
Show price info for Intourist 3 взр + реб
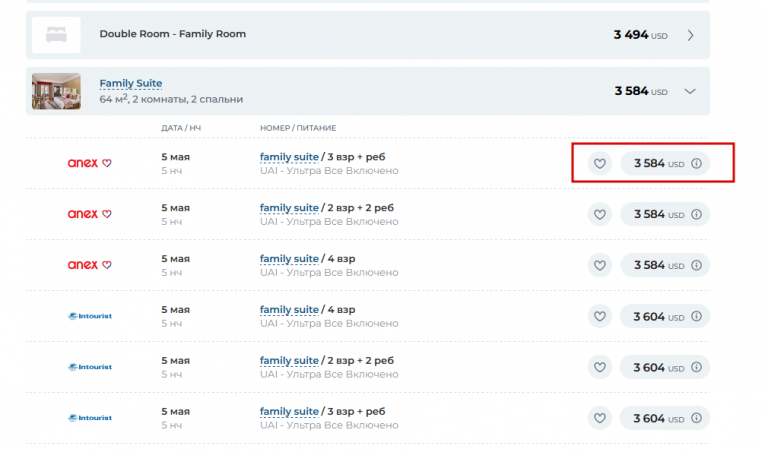[696, 418]
